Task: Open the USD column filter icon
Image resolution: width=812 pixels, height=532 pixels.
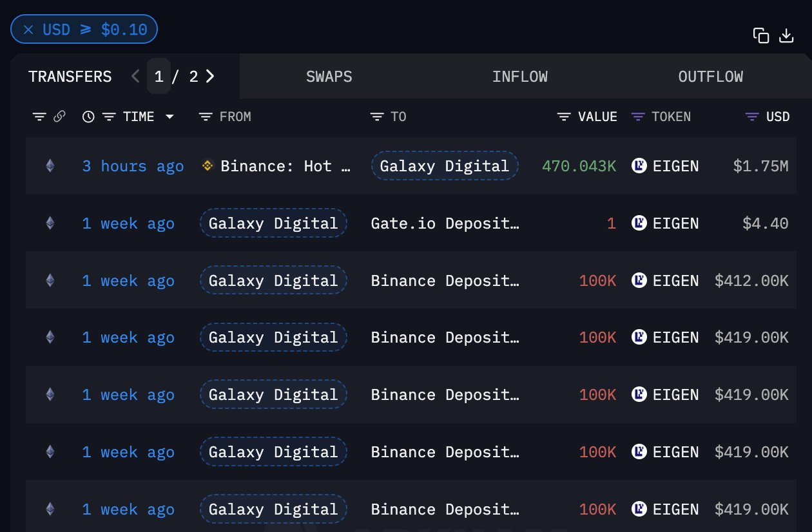Action: pyautogui.click(x=752, y=117)
